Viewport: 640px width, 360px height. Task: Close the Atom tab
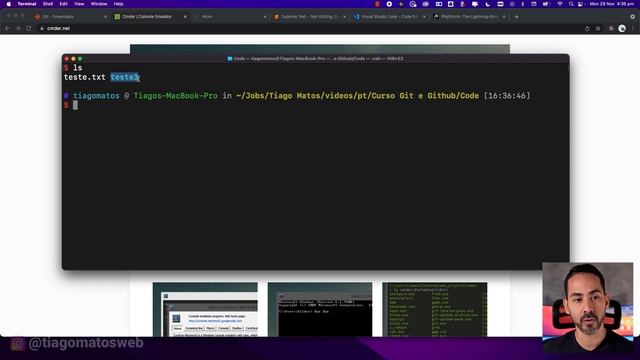(x=264, y=17)
